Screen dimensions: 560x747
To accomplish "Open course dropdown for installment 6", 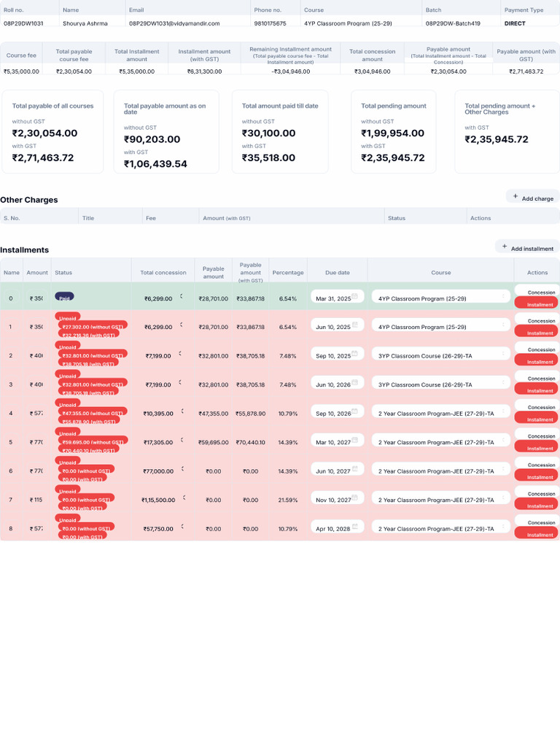I will 441,471.
